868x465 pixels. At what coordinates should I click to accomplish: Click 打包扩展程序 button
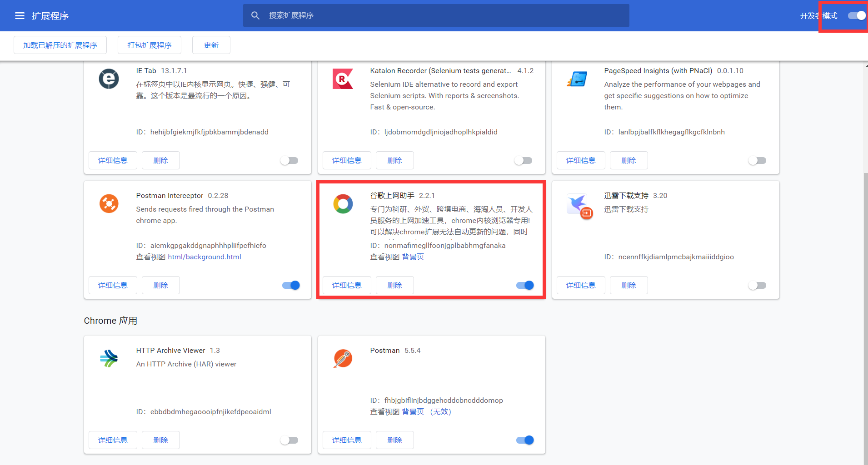pyautogui.click(x=150, y=45)
